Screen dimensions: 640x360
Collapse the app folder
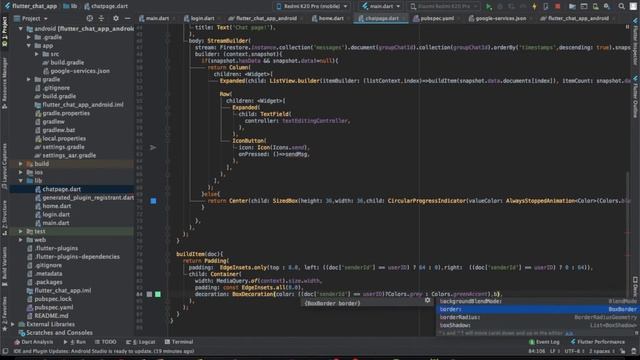[29, 46]
